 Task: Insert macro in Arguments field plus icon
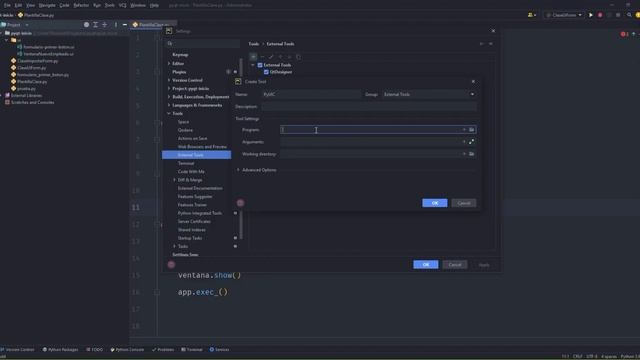(x=464, y=142)
